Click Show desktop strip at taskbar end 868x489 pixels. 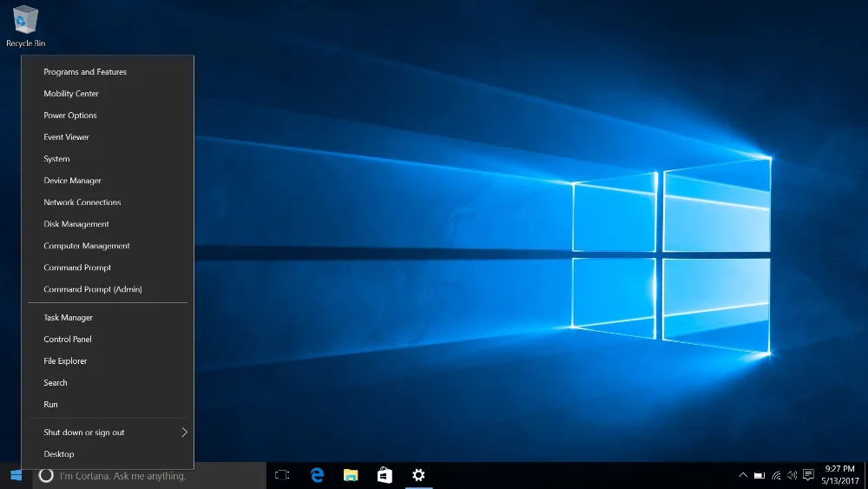pyautogui.click(x=865, y=476)
